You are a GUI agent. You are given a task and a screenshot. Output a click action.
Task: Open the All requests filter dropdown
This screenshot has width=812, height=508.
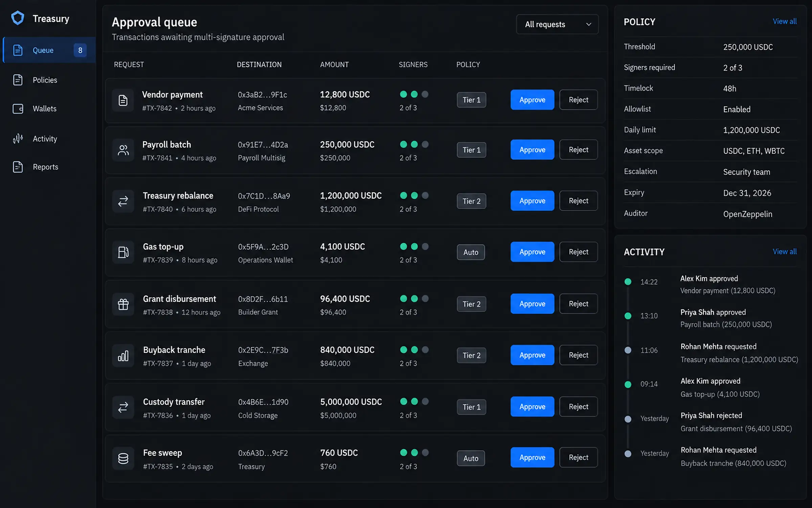pyautogui.click(x=557, y=24)
